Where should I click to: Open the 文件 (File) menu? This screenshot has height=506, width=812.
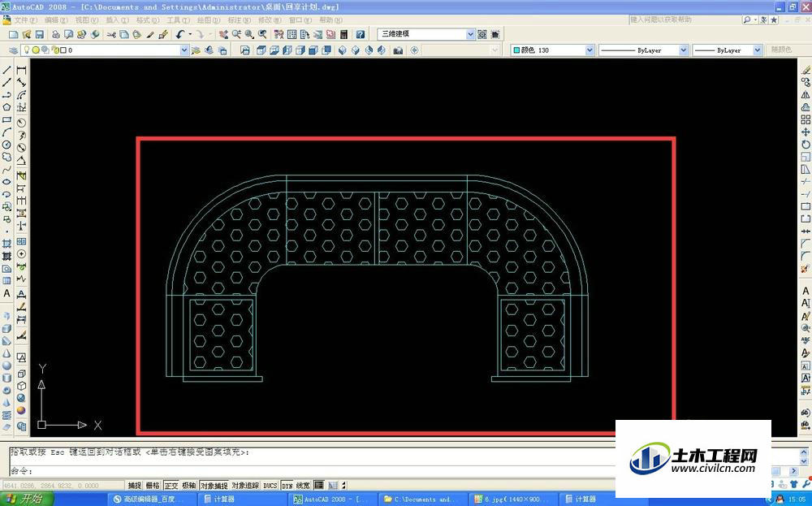coord(25,20)
